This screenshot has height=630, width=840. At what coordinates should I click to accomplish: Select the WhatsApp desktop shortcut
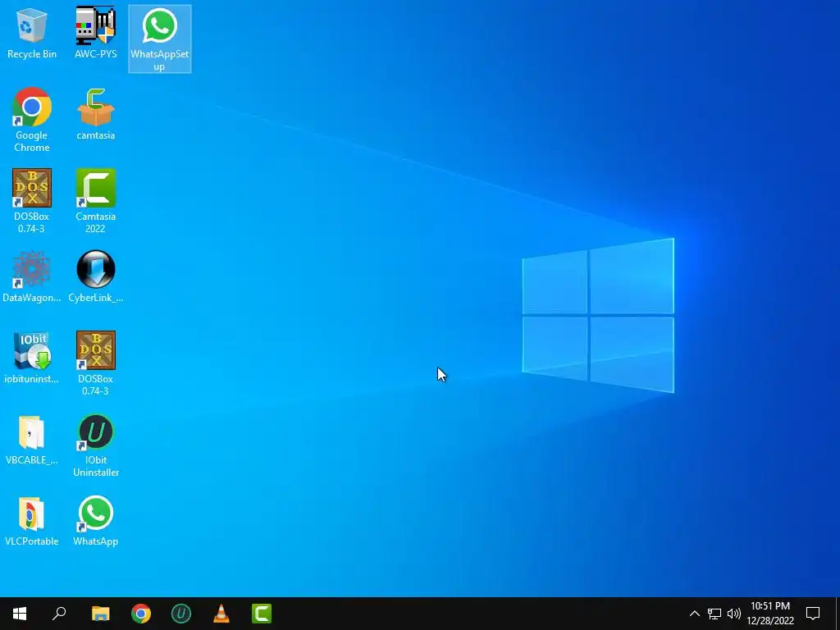(x=95, y=520)
